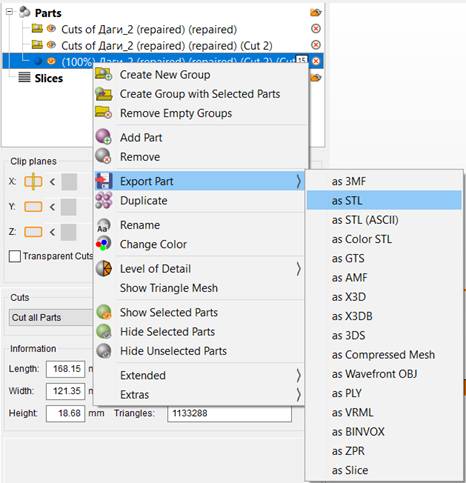The image size is (466, 483).
Task: Export part as GTS
Action: click(384, 258)
